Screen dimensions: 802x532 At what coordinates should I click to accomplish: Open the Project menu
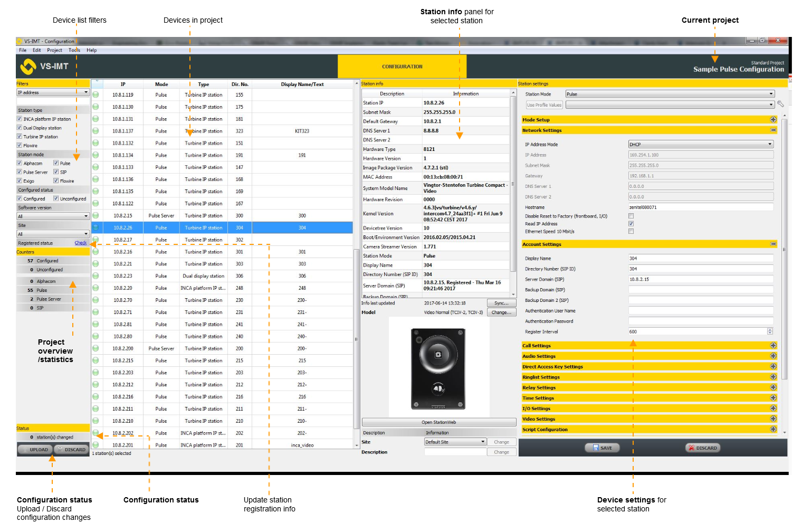pos(54,50)
